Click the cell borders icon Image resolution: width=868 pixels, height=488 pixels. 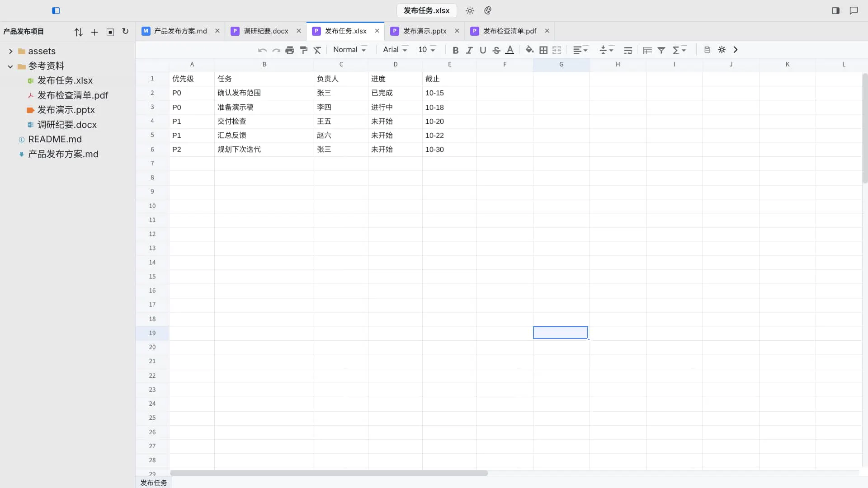[543, 50]
